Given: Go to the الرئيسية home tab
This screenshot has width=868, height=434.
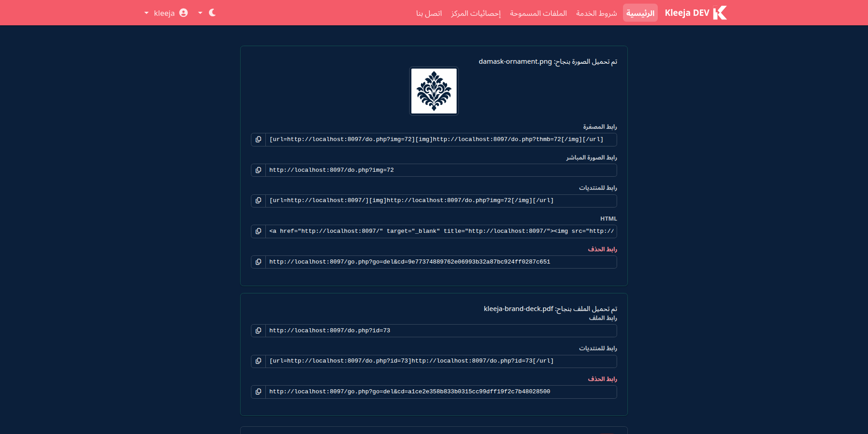Looking at the screenshot, I should click(640, 13).
